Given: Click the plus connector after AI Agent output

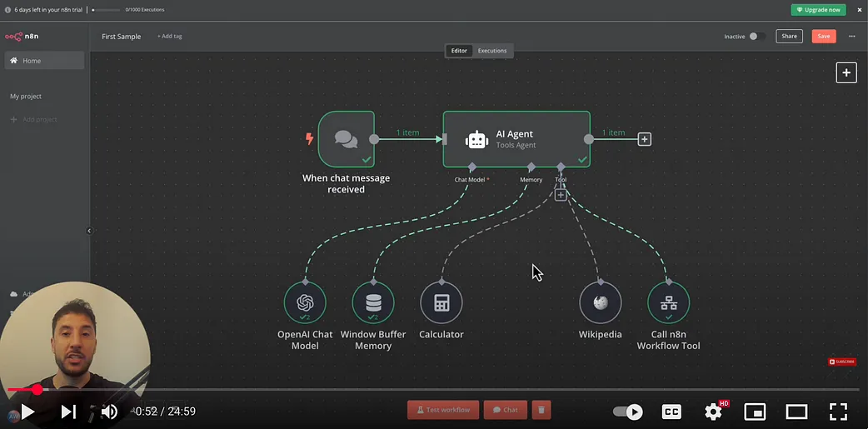Looking at the screenshot, I should pos(644,139).
